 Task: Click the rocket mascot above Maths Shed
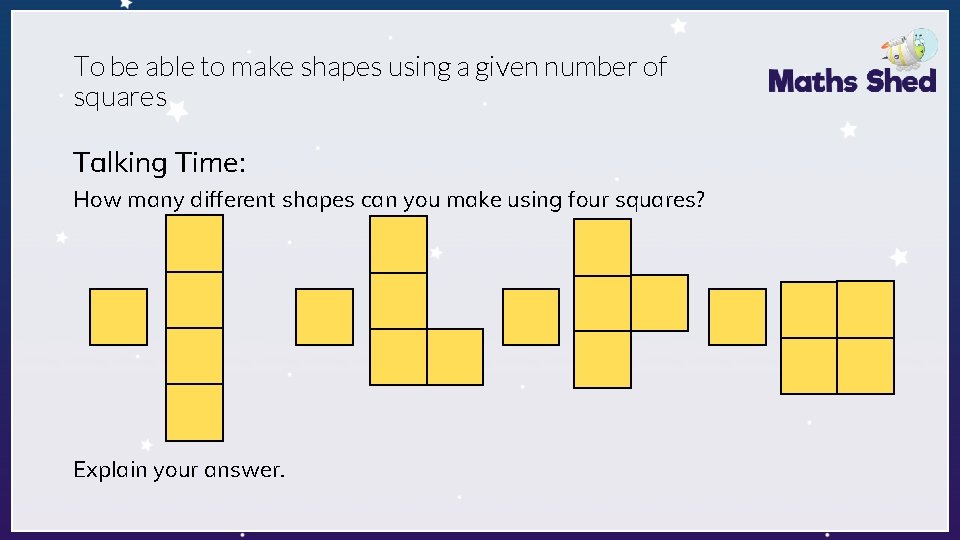910,47
